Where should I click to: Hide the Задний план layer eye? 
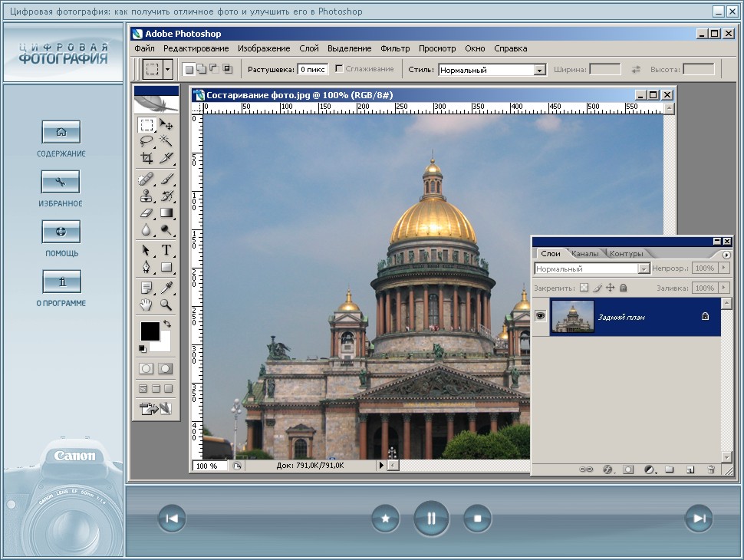pyautogui.click(x=540, y=316)
